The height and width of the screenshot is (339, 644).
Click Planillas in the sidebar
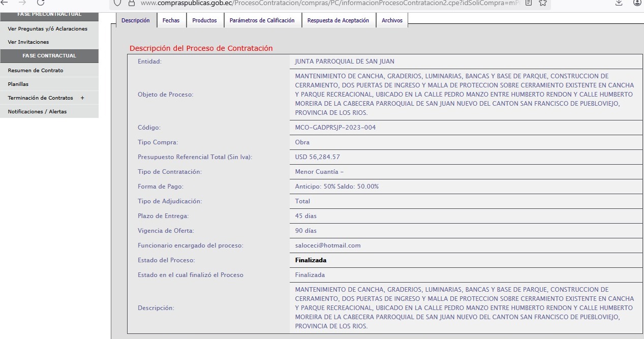click(x=18, y=84)
